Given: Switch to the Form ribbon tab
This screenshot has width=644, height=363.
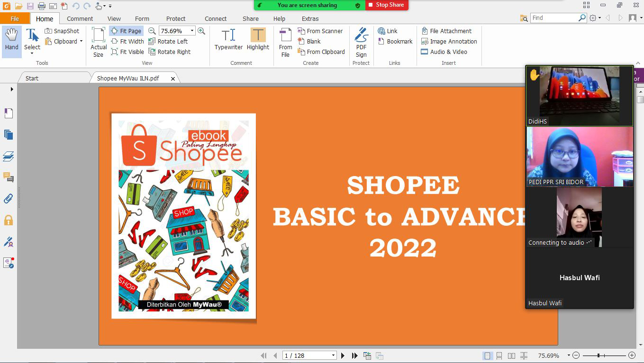Looking at the screenshot, I should [142, 19].
